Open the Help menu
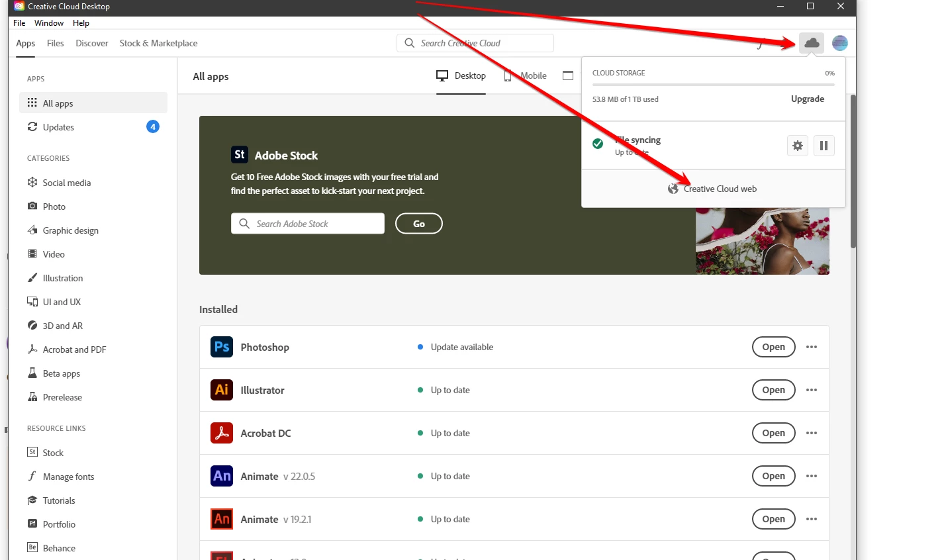 coord(81,23)
